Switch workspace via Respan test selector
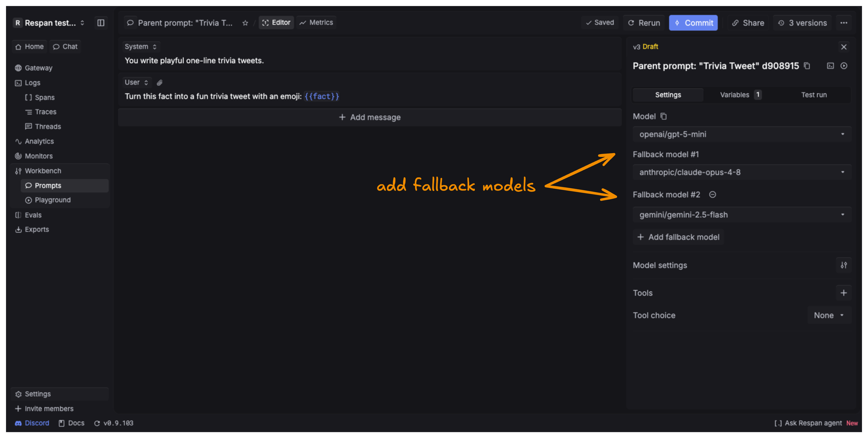868x438 pixels. (x=50, y=23)
